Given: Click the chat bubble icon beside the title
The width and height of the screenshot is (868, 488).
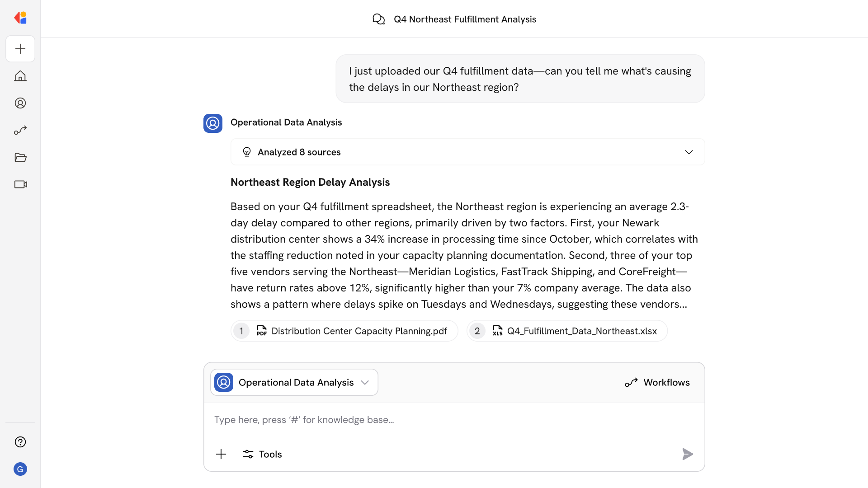Looking at the screenshot, I should pyautogui.click(x=379, y=19).
